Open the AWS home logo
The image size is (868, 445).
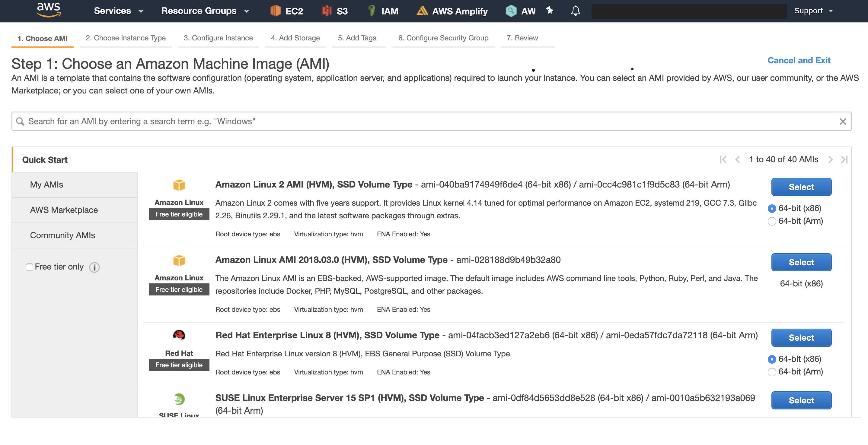(49, 10)
